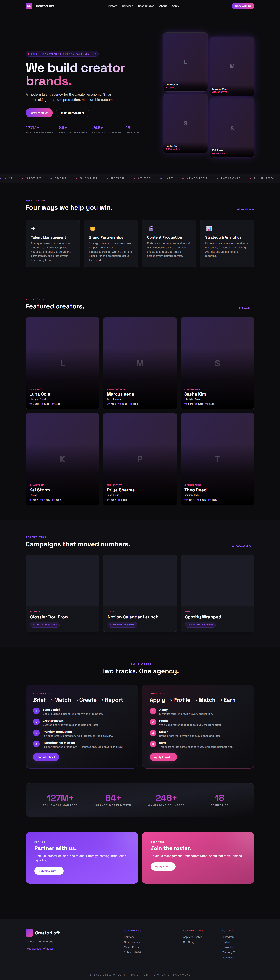Screen dimensions: 280x980
Task: Click the Meet Our Creators button
Action: point(72,113)
